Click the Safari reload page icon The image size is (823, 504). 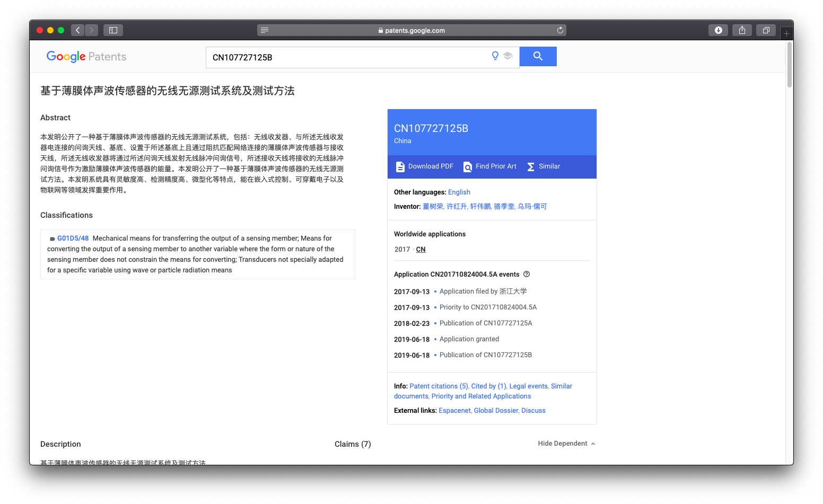pyautogui.click(x=560, y=30)
